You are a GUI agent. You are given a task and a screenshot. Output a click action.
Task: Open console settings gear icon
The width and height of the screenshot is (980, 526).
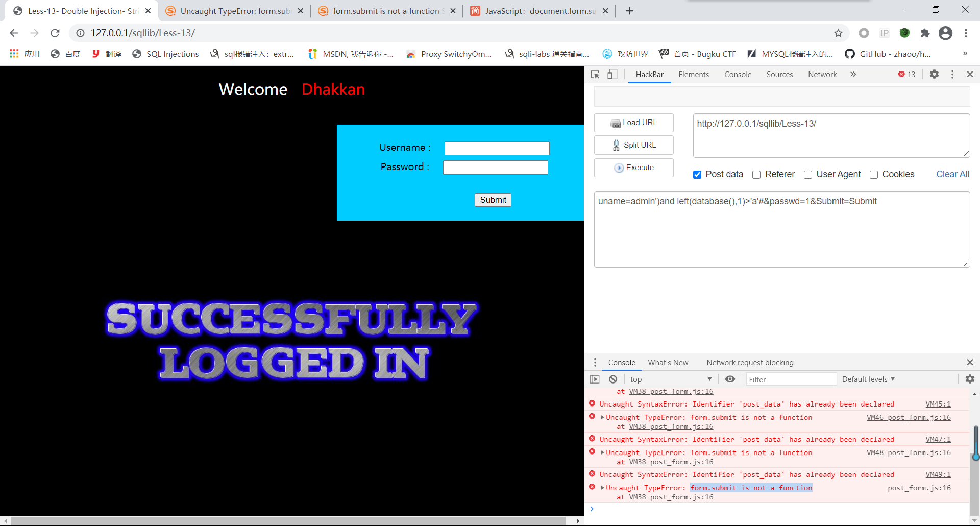click(x=970, y=379)
